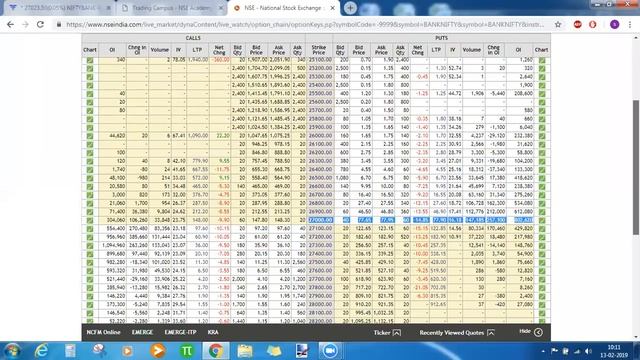Open calls chart icon for strike 26000.00

pyautogui.click(x=90, y=136)
